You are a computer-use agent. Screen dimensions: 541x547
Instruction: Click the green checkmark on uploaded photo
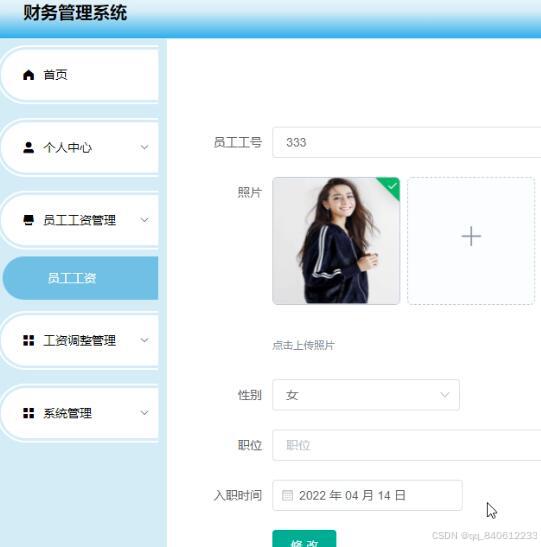392,186
